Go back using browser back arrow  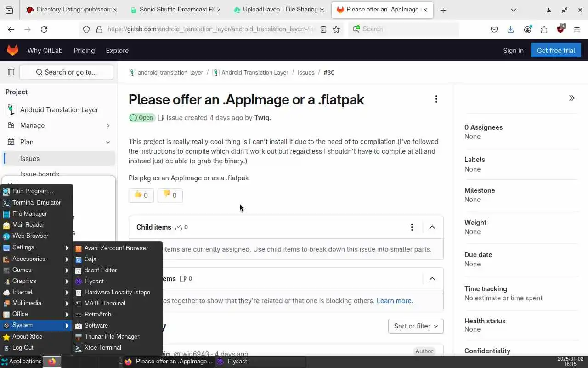click(11, 29)
